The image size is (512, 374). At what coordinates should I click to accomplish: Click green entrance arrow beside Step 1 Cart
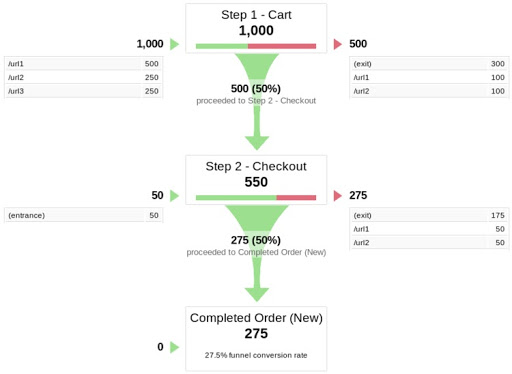[174, 44]
